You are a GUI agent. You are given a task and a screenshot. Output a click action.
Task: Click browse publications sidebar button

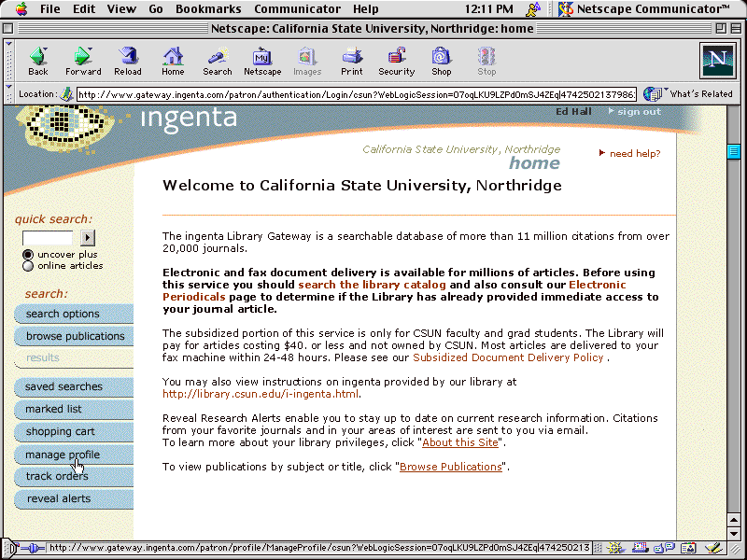click(74, 336)
